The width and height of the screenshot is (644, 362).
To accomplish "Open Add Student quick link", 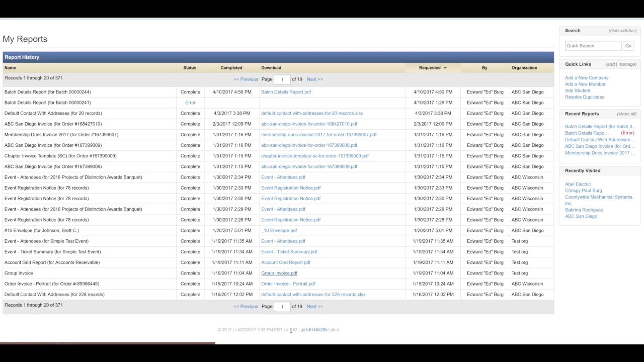I will click(x=578, y=91).
